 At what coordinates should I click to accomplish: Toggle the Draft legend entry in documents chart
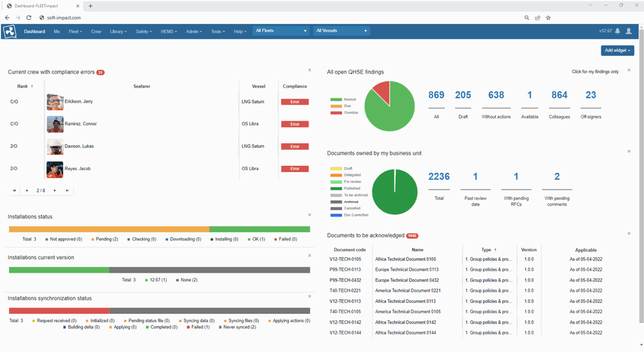point(341,169)
